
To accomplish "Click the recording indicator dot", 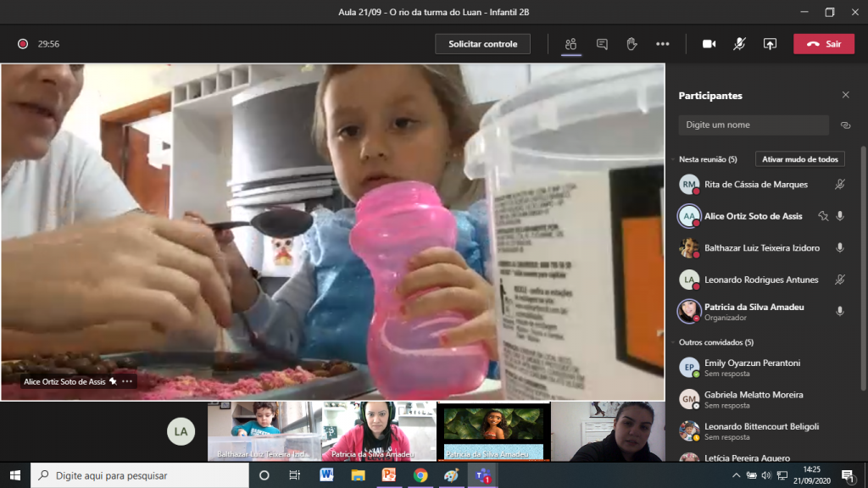I will point(23,44).
